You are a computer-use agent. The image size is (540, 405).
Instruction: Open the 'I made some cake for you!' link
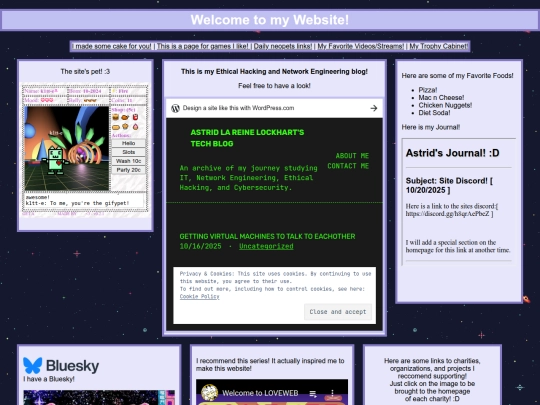[112, 46]
